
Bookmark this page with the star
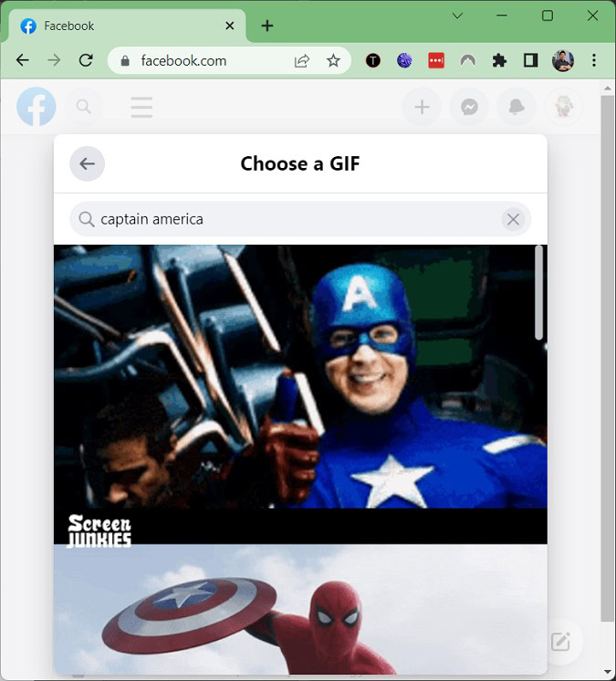click(x=333, y=61)
